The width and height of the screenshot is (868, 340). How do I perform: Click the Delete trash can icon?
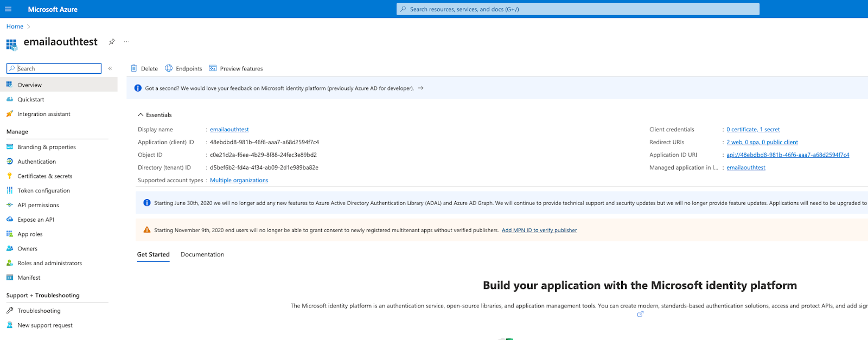tap(133, 68)
